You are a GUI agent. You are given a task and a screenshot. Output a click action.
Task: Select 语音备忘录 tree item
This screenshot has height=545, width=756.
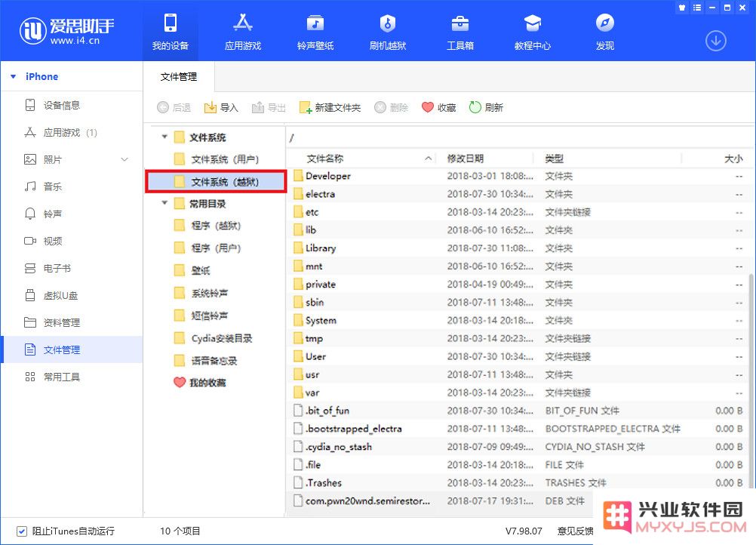tap(205, 360)
